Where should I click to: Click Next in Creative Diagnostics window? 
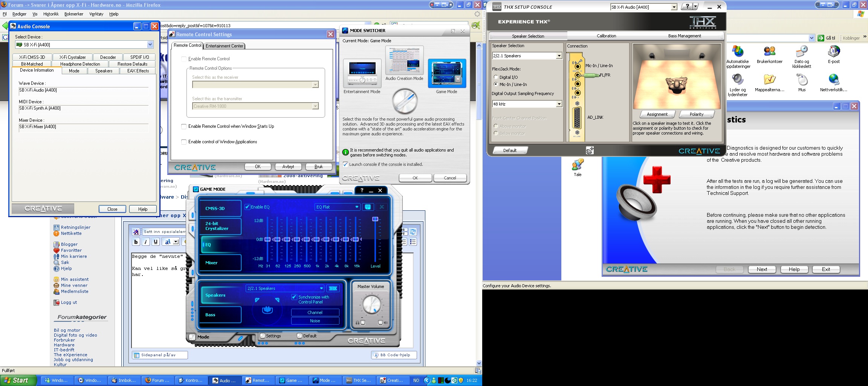pos(762,270)
